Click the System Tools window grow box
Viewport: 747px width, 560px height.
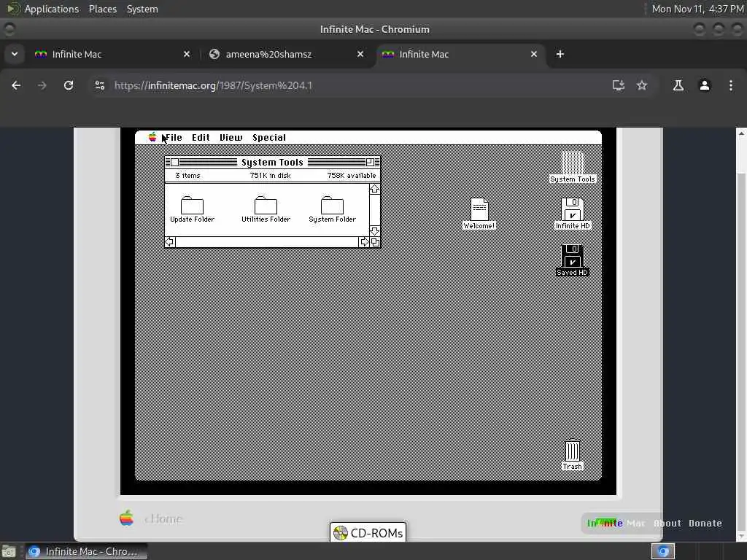point(375,242)
